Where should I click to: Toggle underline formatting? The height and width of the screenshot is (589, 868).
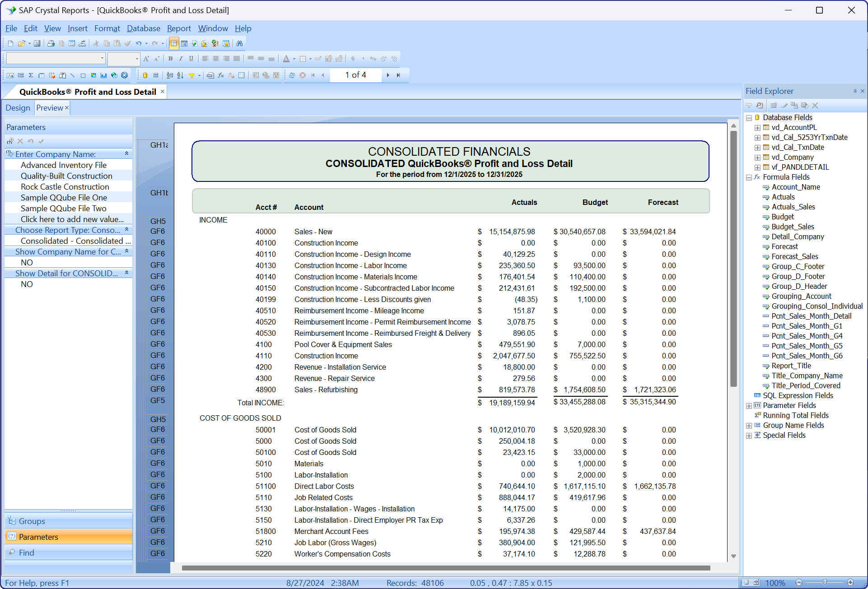pos(191,59)
